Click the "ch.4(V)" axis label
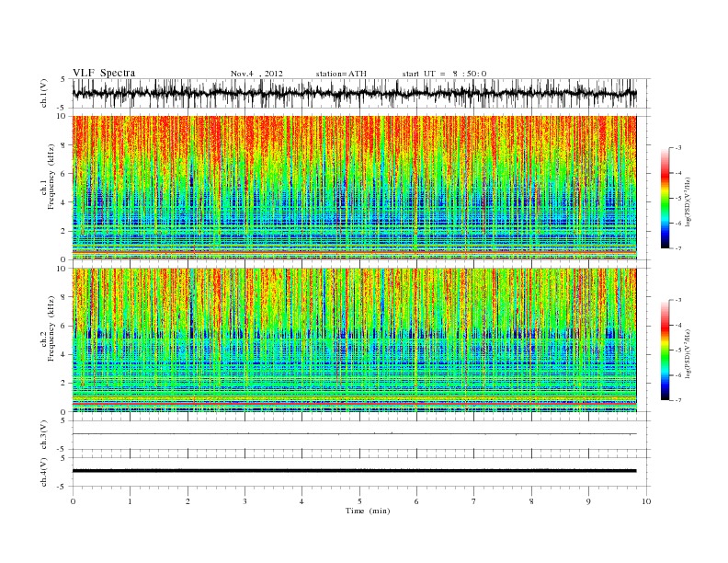 pyautogui.click(x=44, y=472)
